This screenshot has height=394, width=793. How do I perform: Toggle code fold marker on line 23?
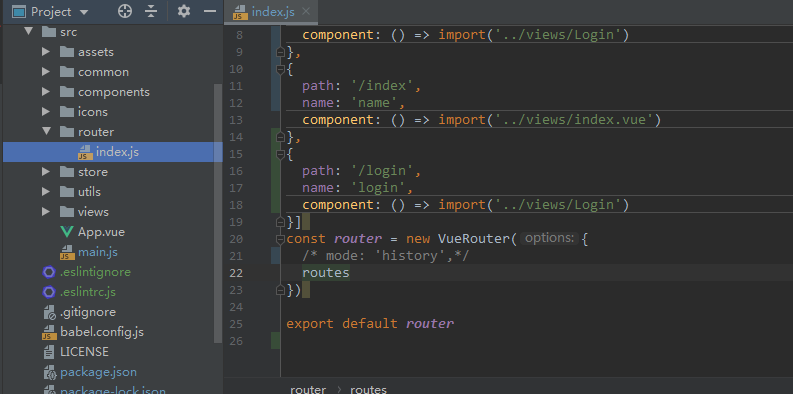[280, 290]
